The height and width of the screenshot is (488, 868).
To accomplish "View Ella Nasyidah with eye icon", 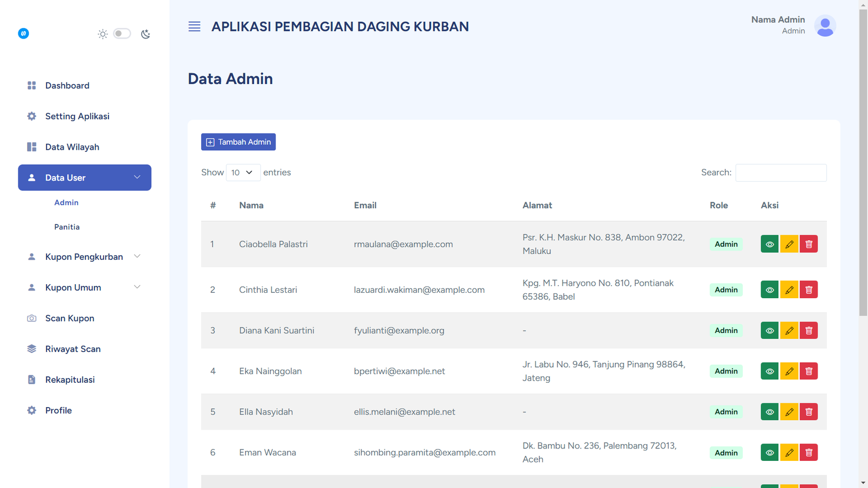I will pos(769,412).
